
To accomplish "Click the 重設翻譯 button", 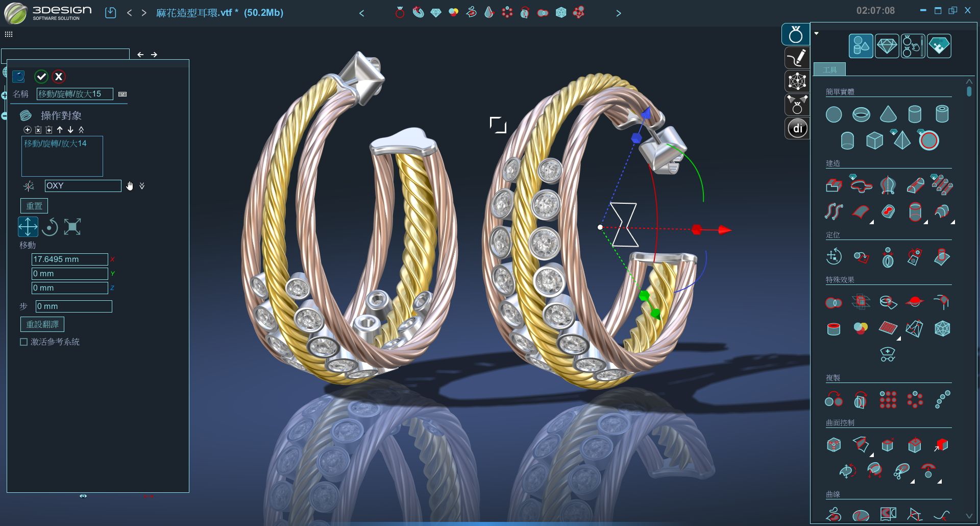I will pyautogui.click(x=42, y=324).
